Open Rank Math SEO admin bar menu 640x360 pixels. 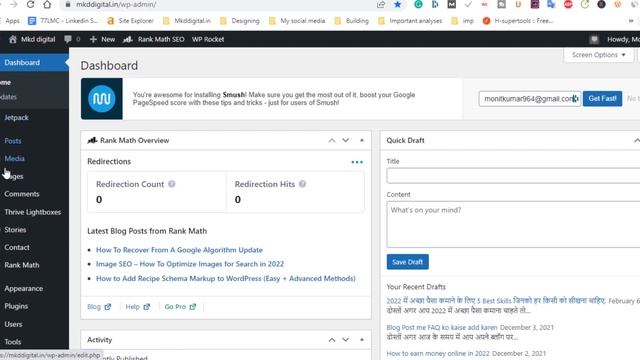(154, 39)
